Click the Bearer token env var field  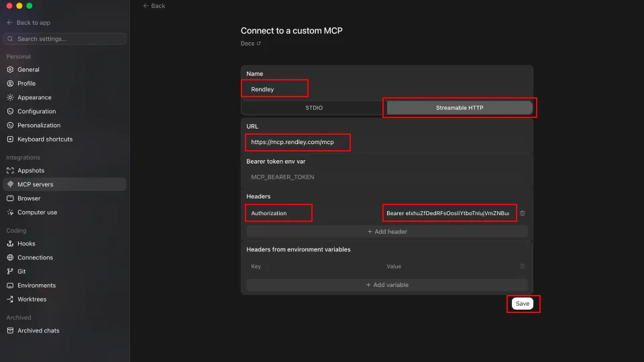pos(387,177)
